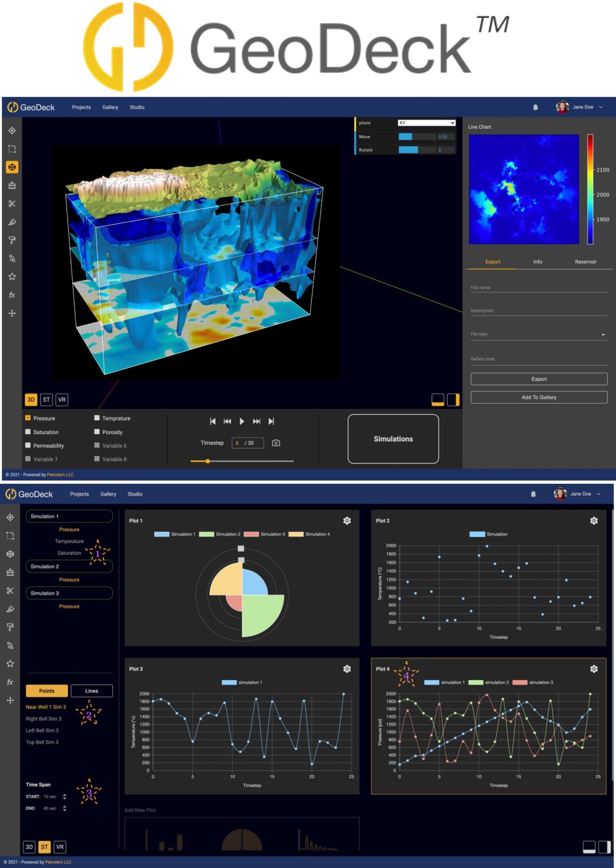Screen dimensions: 616x868
Task: Open the plane XY dropdown
Action: (426, 123)
